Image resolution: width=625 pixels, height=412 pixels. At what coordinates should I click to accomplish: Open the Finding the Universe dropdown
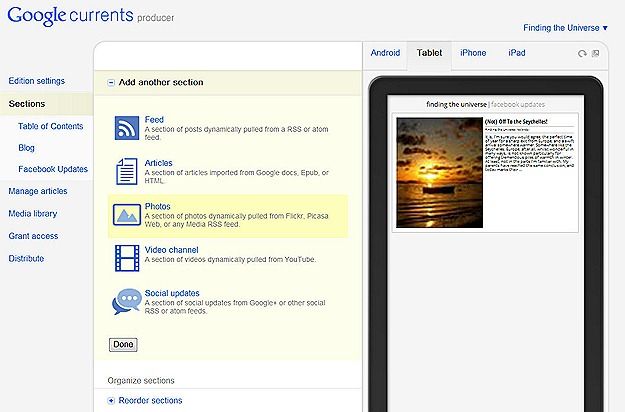[x=565, y=28]
